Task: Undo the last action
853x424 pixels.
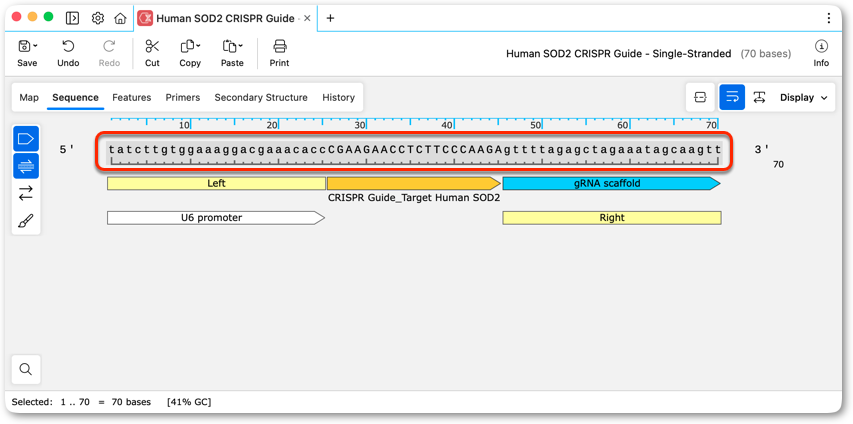Action: (68, 53)
